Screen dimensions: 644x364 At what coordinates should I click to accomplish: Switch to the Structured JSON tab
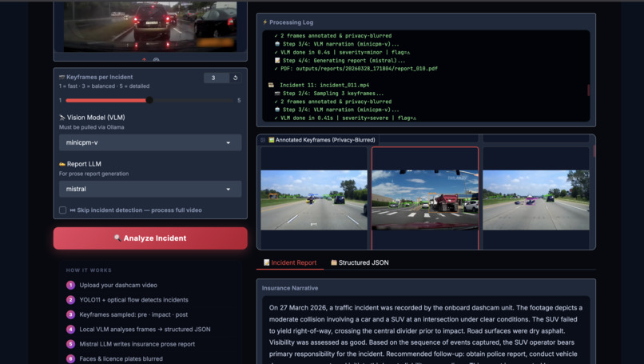(360, 262)
